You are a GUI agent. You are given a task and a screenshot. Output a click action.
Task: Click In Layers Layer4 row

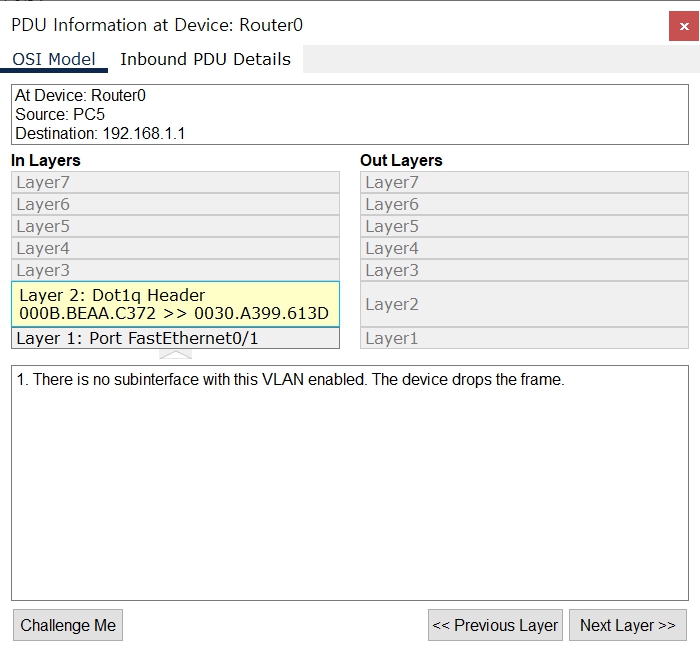[175, 248]
